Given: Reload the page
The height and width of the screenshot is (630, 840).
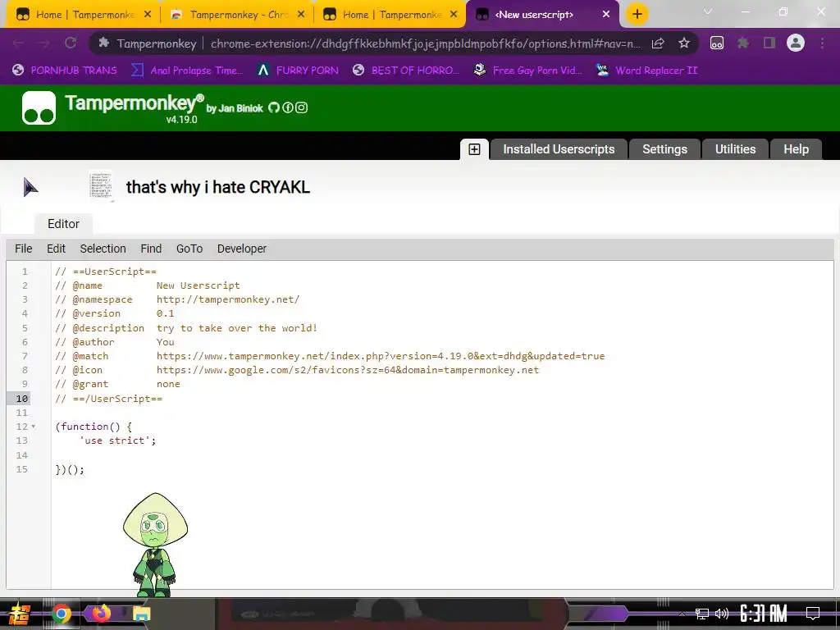Looking at the screenshot, I should click(x=71, y=43).
